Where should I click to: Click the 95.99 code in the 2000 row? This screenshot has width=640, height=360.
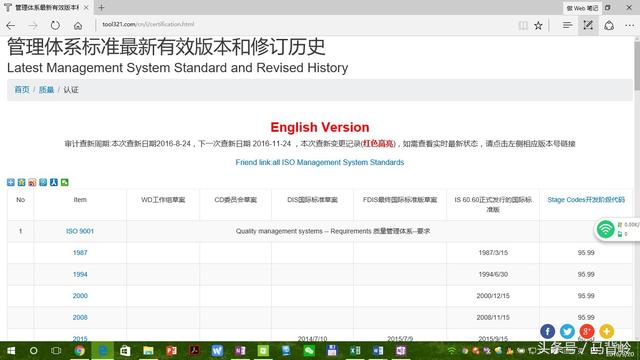(586, 296)
